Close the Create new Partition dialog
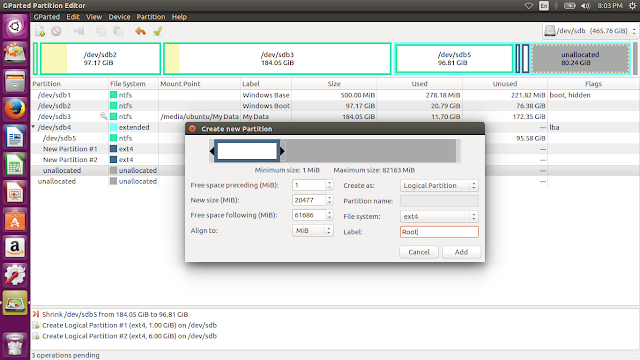The width and height of the screenshot is (640, 360). coord(192,129)
